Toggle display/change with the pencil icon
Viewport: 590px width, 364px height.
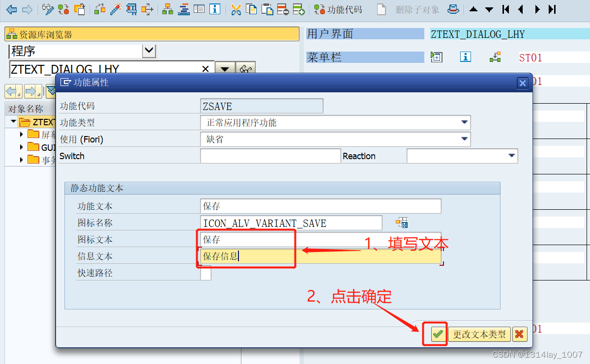(48, 9)
